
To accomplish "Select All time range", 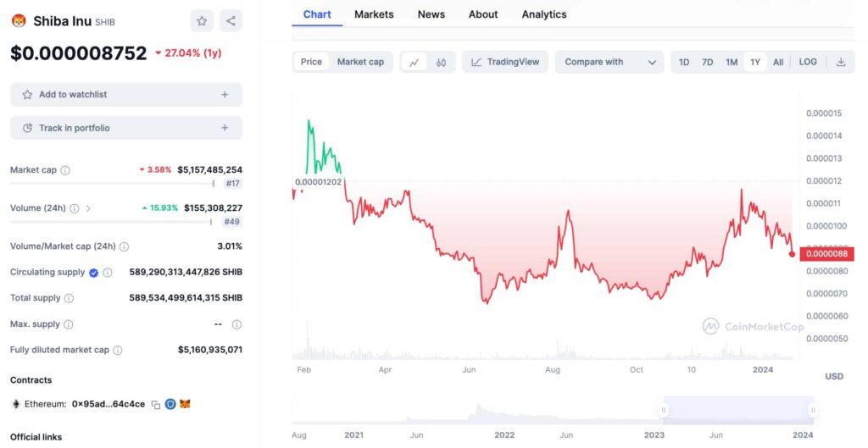I will (x=778, y=62).
